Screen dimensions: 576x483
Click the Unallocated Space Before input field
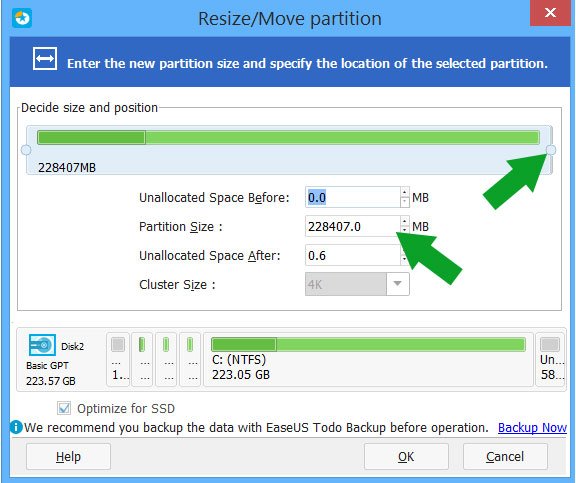(x=353, y=197)
